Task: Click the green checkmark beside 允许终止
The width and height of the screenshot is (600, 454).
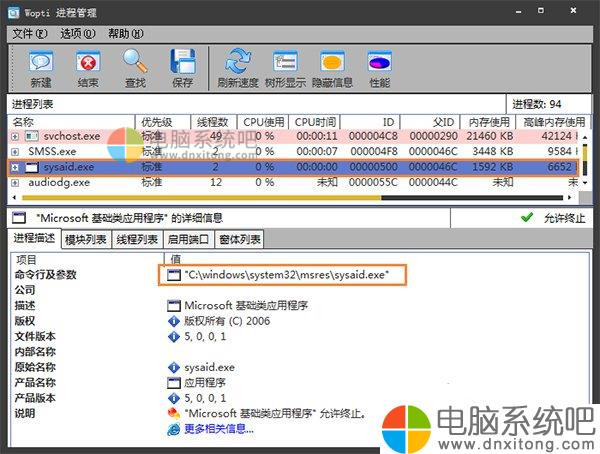Action: [x=527, y=218]
